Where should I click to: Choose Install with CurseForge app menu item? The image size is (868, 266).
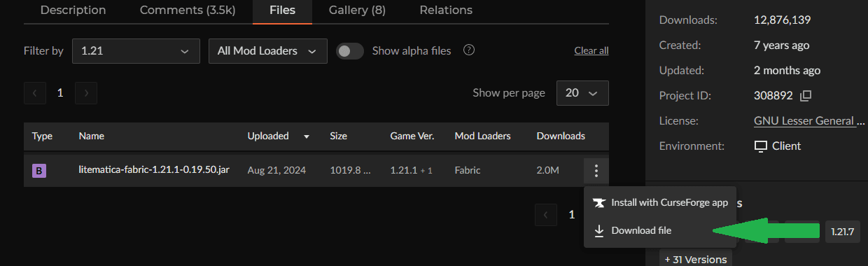(x=660, y=203)
